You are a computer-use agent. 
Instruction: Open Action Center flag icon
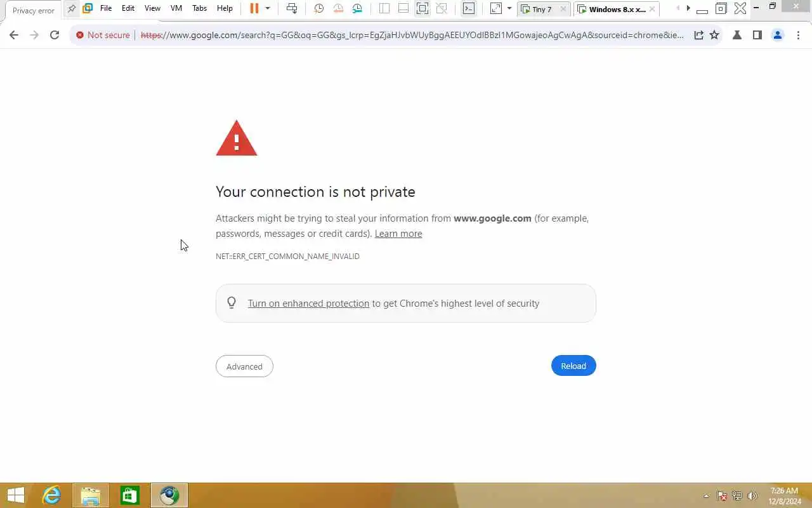click(722, 496)
